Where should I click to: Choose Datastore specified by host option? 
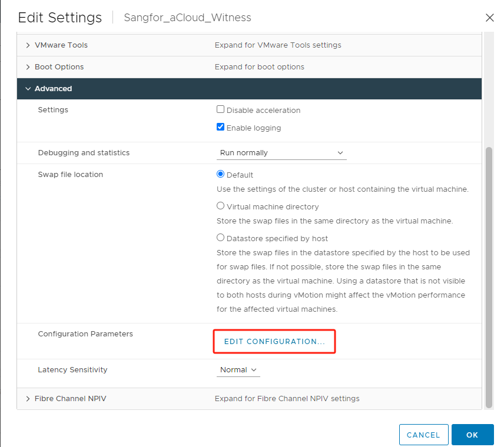(221, 238)
